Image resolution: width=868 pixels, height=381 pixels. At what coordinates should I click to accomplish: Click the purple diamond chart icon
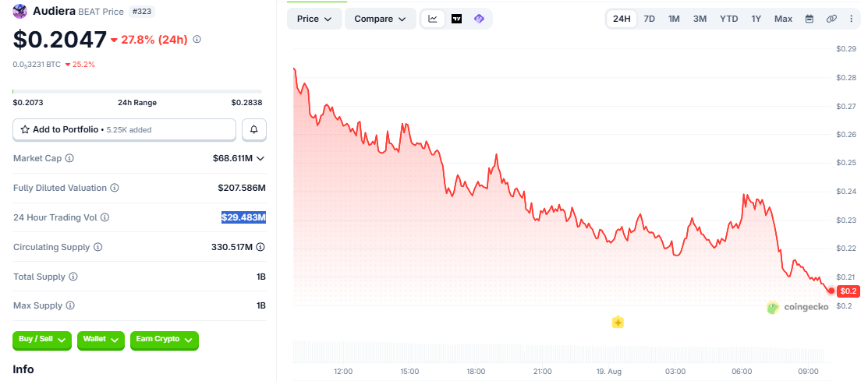pyautogui.click(x=480, y=19)
